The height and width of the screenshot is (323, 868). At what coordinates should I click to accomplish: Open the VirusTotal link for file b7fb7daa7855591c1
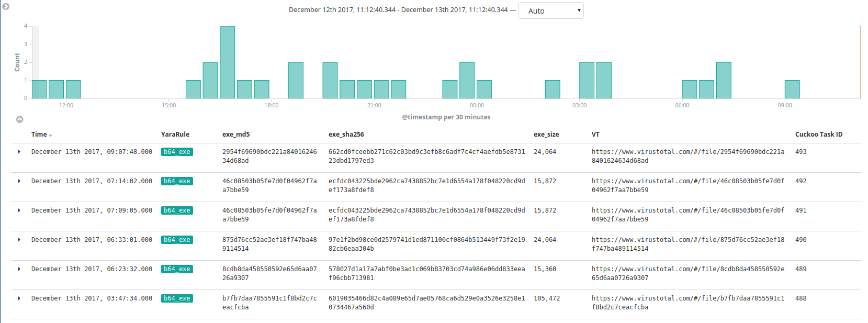point(688,303)
